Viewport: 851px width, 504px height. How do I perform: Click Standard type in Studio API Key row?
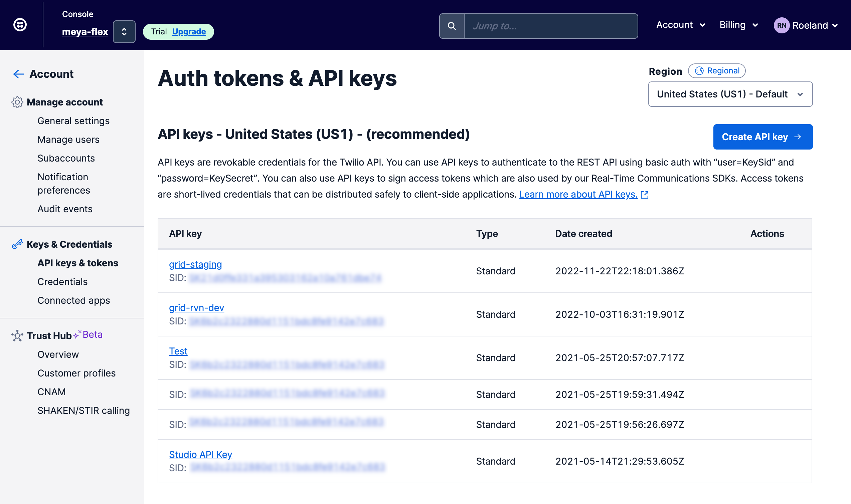point(496,461)
